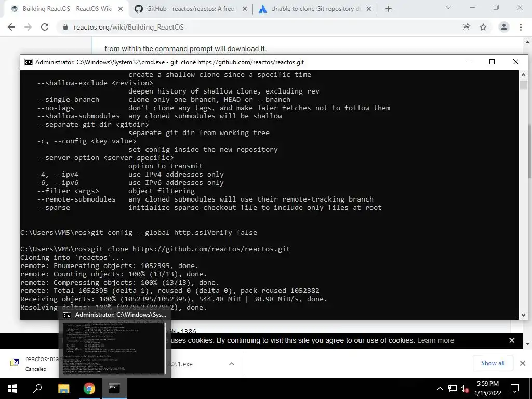Bookmark this page with the star

click(x=483, y=27)
